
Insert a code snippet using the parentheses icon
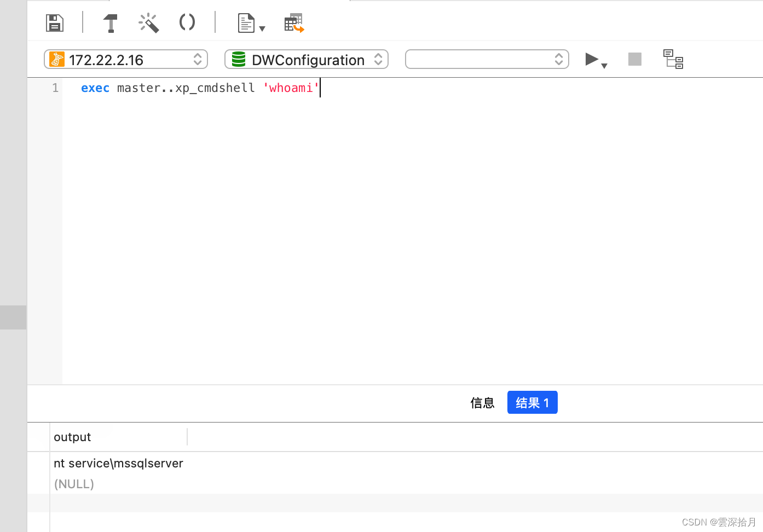tap(187, 22)
